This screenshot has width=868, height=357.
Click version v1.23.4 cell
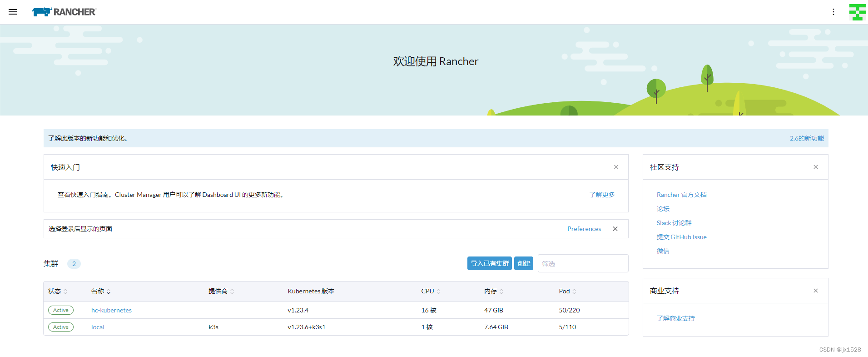pos(298,310)
